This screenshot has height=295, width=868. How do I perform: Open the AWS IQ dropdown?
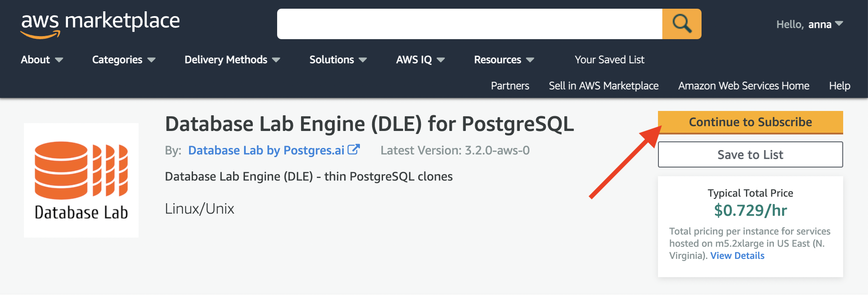pyautogui.click(x=420, y=60)
